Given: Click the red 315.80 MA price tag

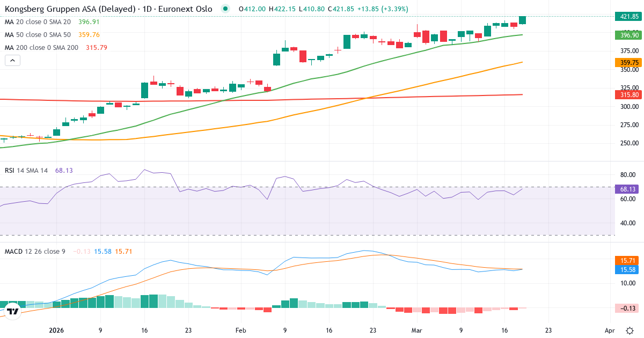Looking at the screenshot, I should click(628, 94).
